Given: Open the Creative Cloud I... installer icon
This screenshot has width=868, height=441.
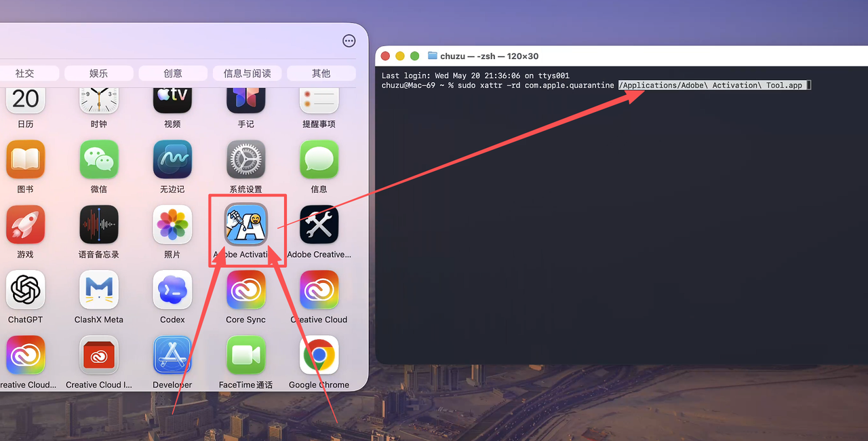Looking at the screenshot, I should [x=99, y=355].
